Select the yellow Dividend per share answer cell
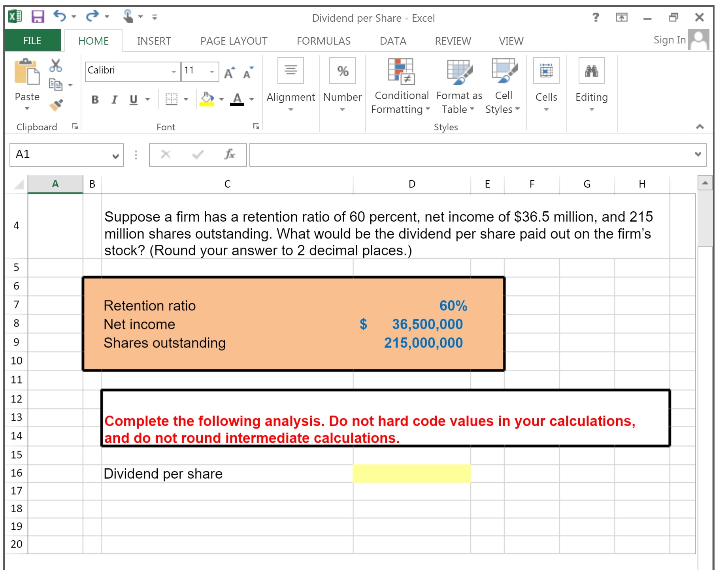The image size is (728, 579). tap(412, 474)
